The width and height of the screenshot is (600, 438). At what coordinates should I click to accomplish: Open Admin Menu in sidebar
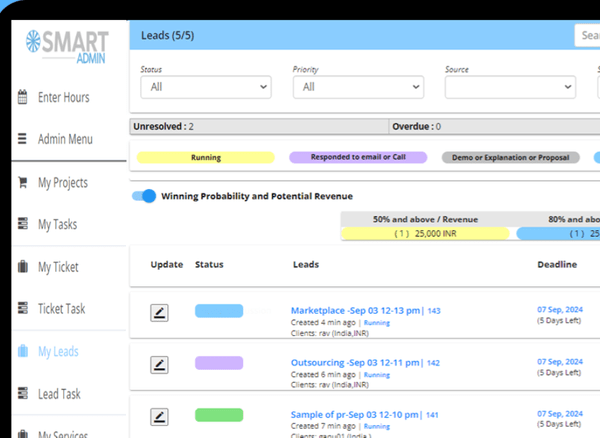[x=65, y=139]
